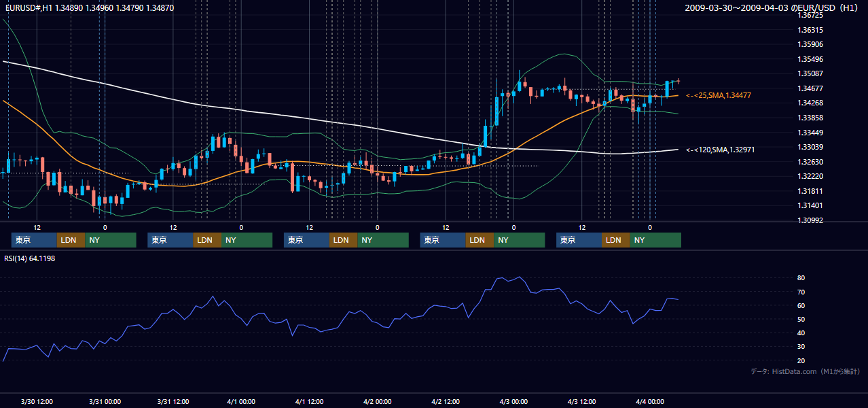Click the 1.36725 price axis label

[810, 15]
